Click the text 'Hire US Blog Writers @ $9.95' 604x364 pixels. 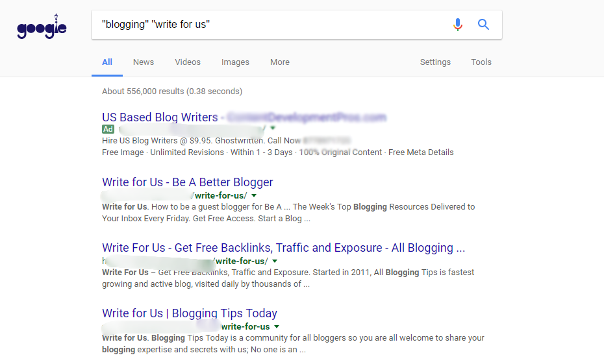156,141
